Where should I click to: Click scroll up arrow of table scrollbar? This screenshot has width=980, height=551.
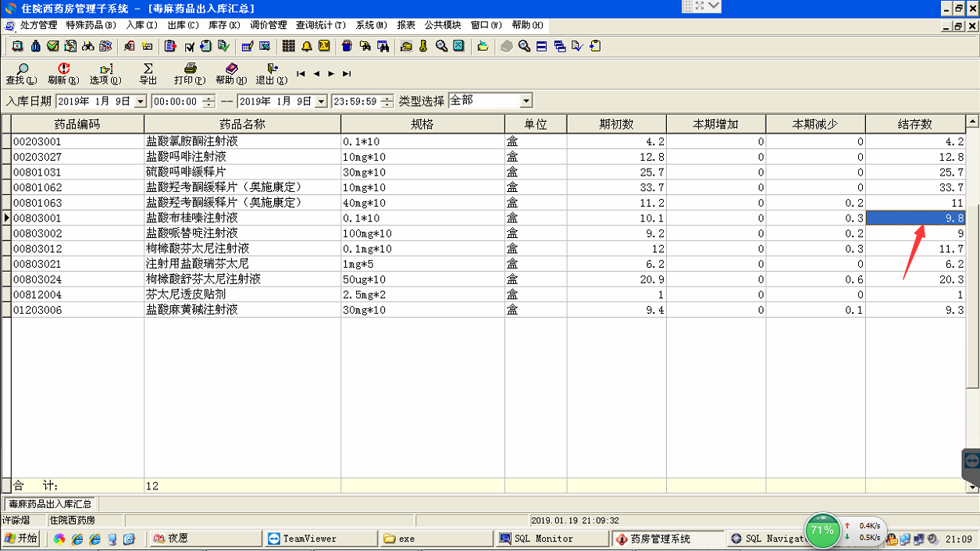(972, 122)
